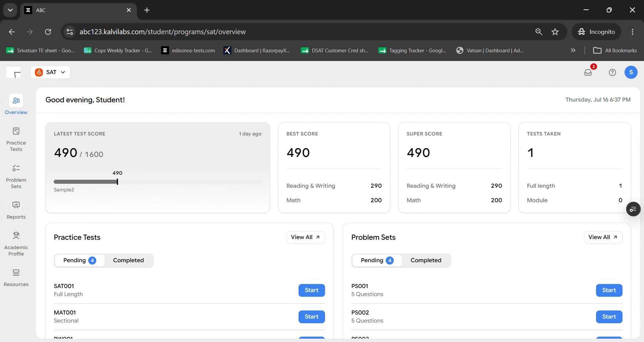Click the browser address bar URL
The height and width of the screenshot is (342, 644).
point(163,32)
